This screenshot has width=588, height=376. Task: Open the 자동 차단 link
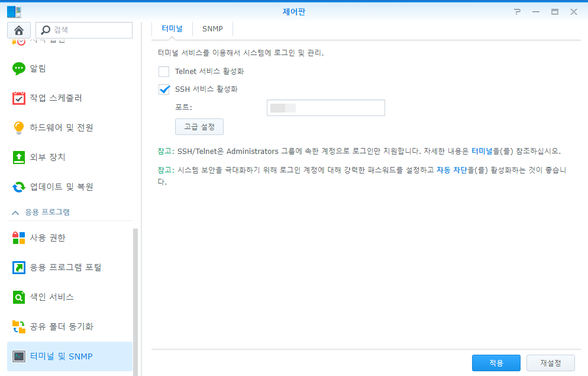(452, 170)
